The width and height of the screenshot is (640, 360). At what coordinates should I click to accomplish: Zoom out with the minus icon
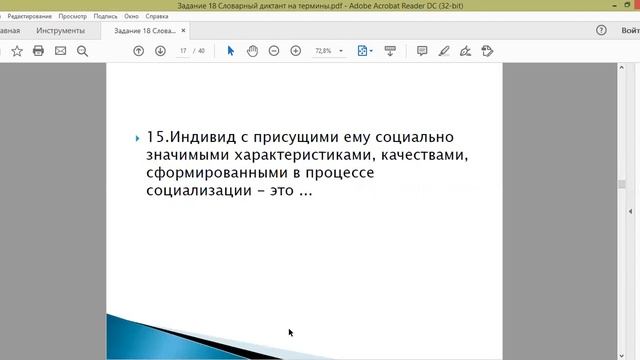coord(274,51)
